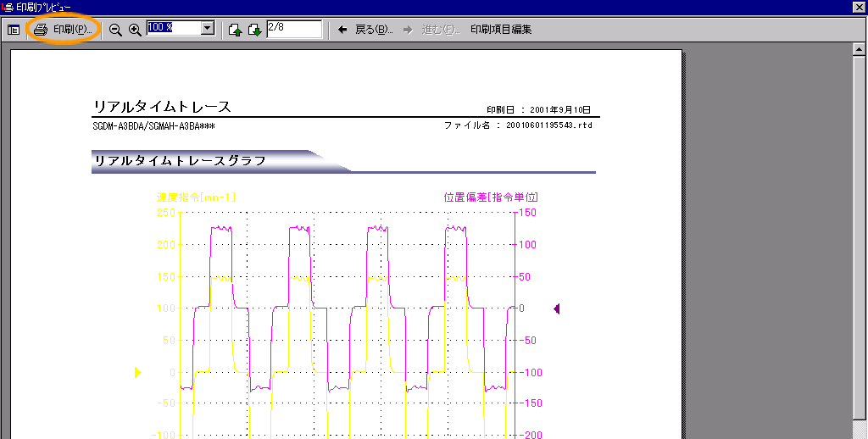Image resolution: width=868 pixels, height=439 pixels.
Task: Click the 印刷(P)... print button
Action: 63,30
